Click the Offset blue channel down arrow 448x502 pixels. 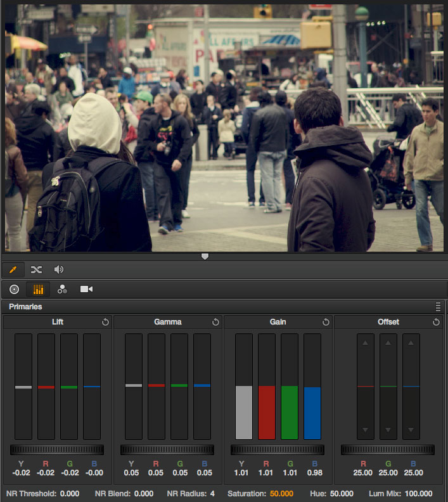(411, 430)
